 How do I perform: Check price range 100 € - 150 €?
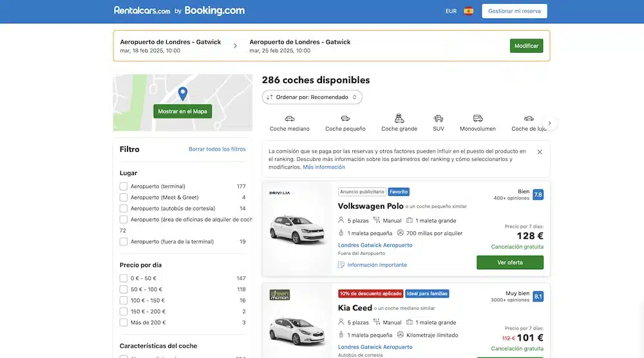pos(124,301)
